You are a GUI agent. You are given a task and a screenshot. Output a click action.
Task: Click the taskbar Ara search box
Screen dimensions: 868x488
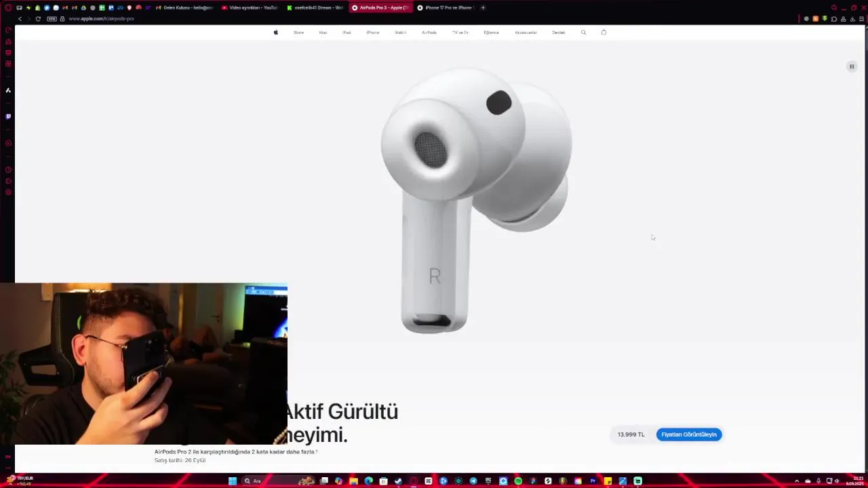coord(279,481)
